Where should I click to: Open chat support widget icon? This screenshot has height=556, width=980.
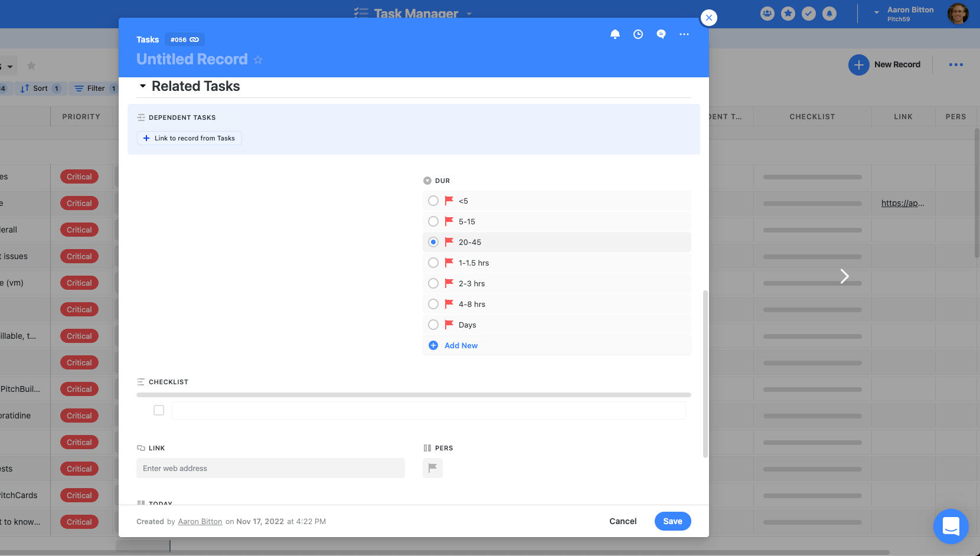pyautogui.click(x=950, y=526)
